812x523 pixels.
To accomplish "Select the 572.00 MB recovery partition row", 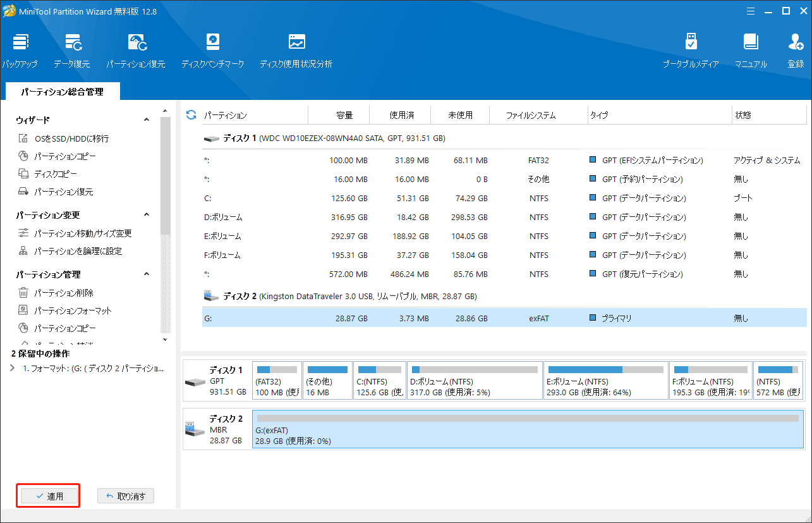I will point(504,274).
